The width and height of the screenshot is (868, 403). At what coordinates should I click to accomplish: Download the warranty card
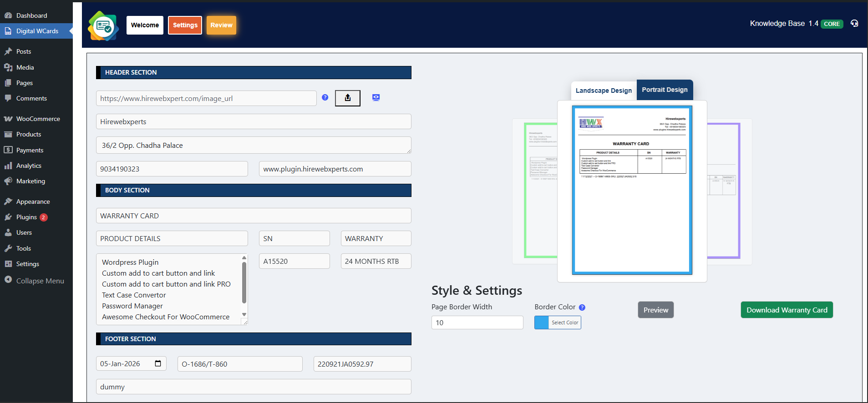[787, 310]
